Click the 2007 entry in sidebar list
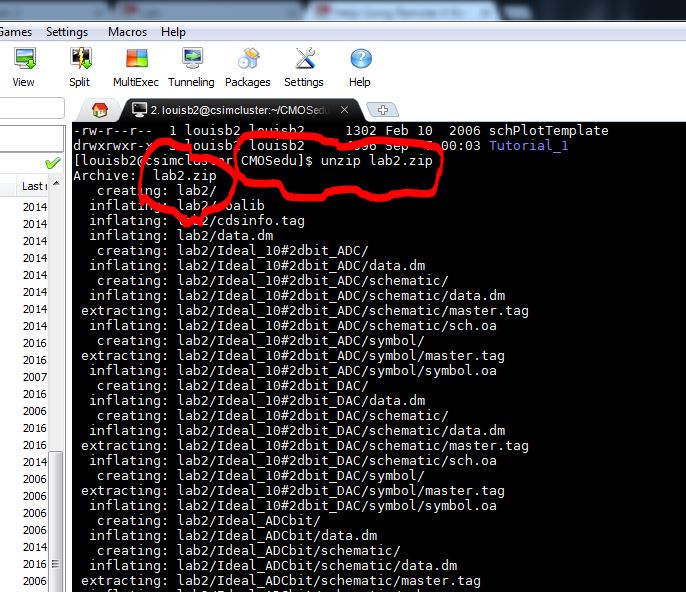The width and height of the screenshot is (686, 592). [35, 377]
